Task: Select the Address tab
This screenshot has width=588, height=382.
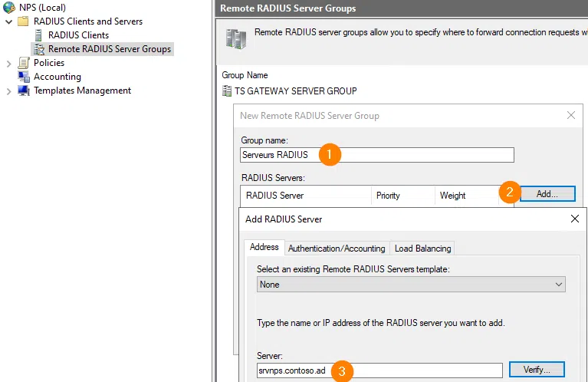Action: [x=264, y=248]
